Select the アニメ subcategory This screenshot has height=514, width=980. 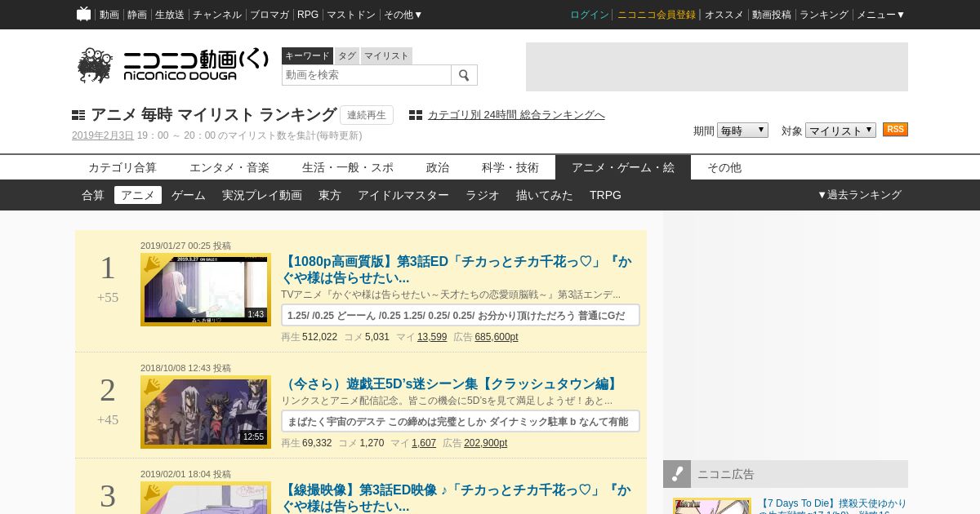click(x=138, y=195)
